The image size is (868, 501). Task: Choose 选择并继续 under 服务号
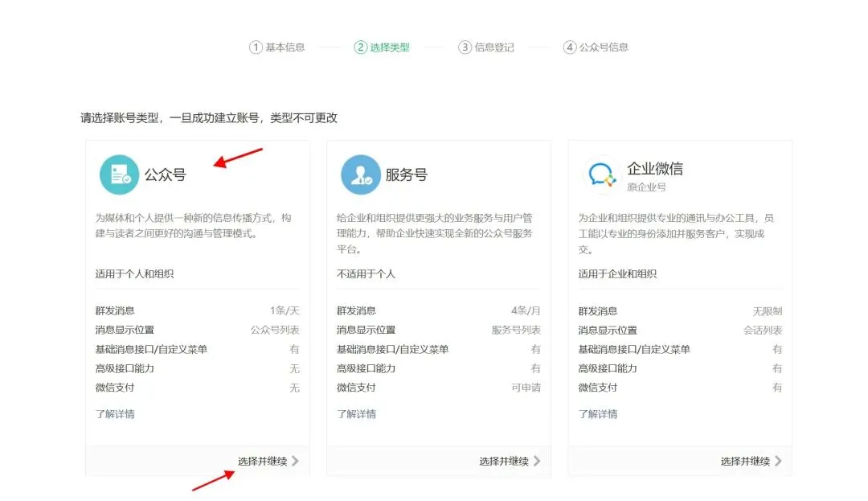click(x=504, y=461)
